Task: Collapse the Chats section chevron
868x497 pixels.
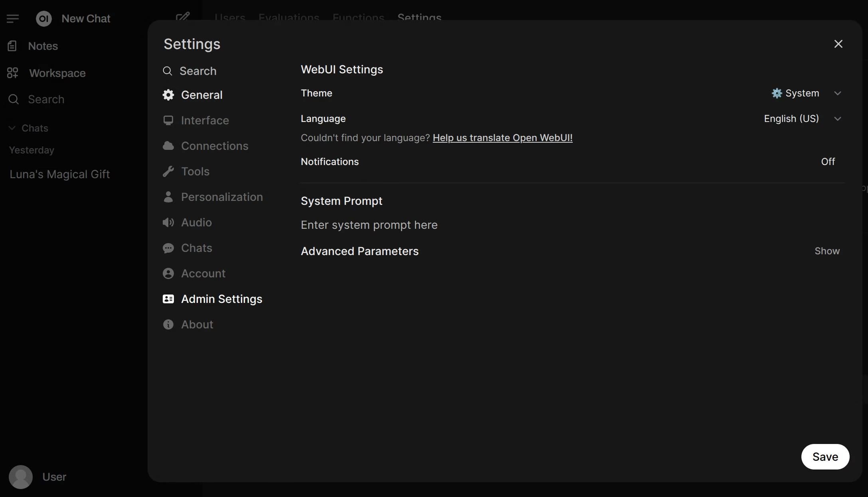Action: (x=12, y=128)
